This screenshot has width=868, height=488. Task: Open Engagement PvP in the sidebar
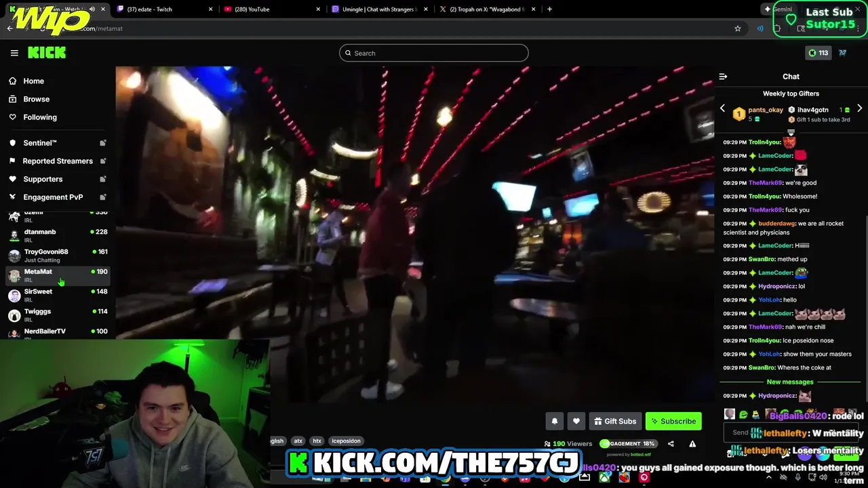(53, 197)
